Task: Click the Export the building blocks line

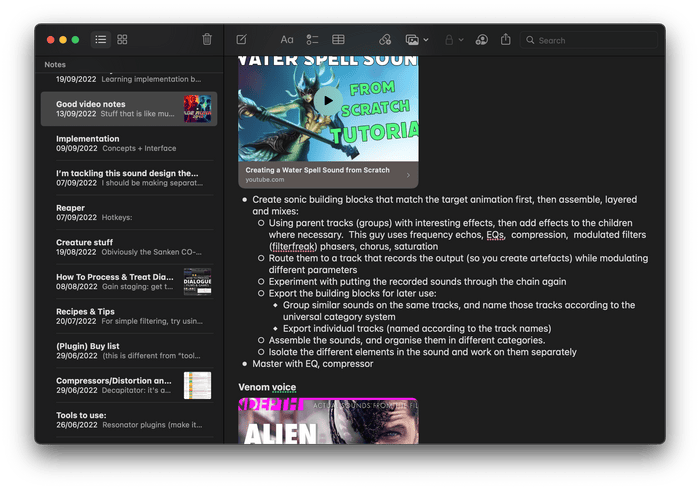Action: click(x=352, y=293)
